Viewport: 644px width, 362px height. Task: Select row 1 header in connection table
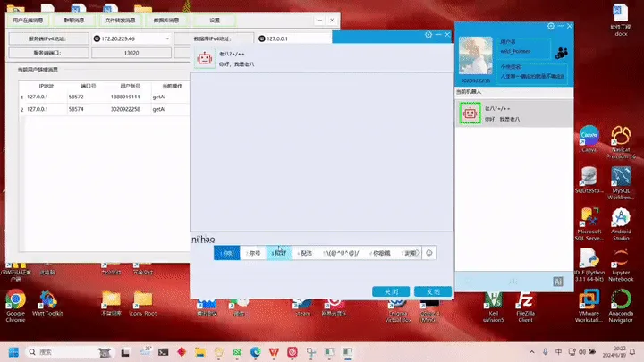(21, 97)
